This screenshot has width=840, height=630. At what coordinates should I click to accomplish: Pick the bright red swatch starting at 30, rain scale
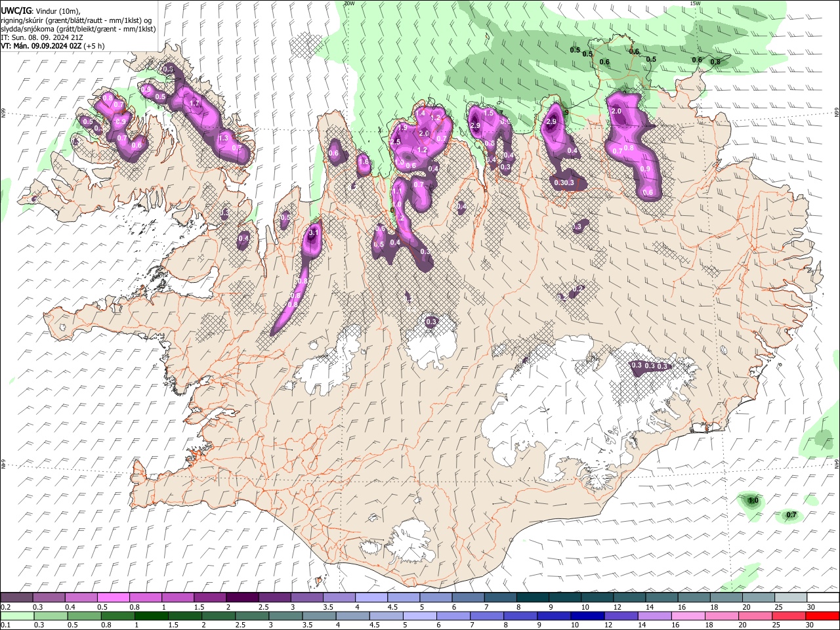(822, 616)
